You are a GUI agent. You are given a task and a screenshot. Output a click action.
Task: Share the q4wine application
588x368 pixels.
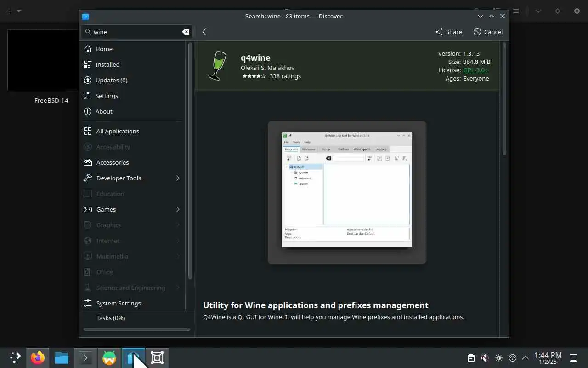point(449,32)
